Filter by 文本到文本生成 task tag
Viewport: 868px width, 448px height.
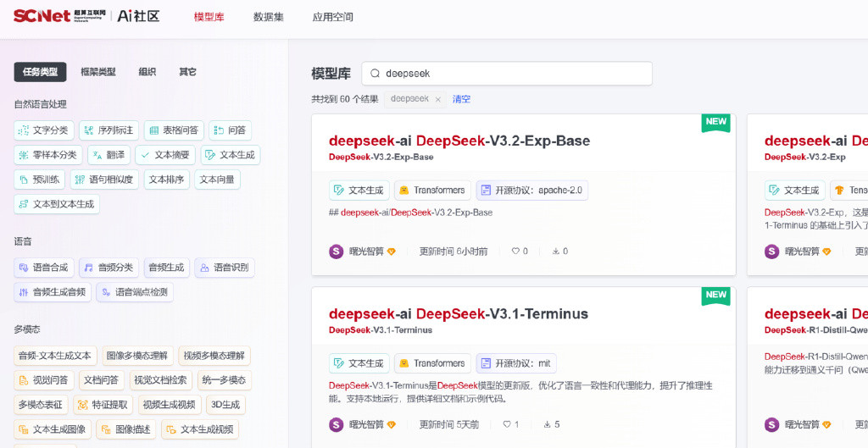[57, 203]
